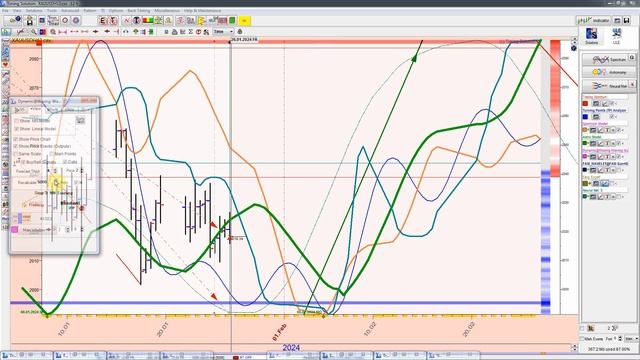The width and height of the screenshot is (640, 360).
Task: Click the chart's vertical scrollbar up arrow
Action: pos(574,40)
